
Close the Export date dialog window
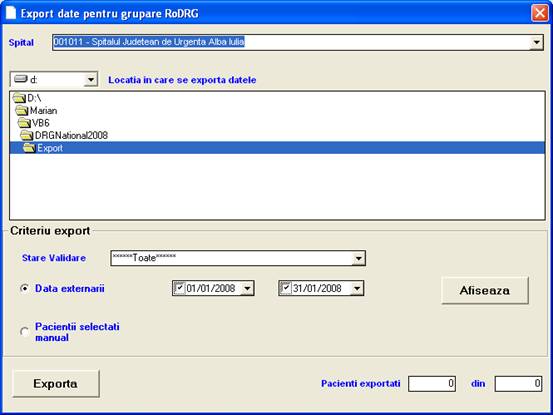(540, 13)
